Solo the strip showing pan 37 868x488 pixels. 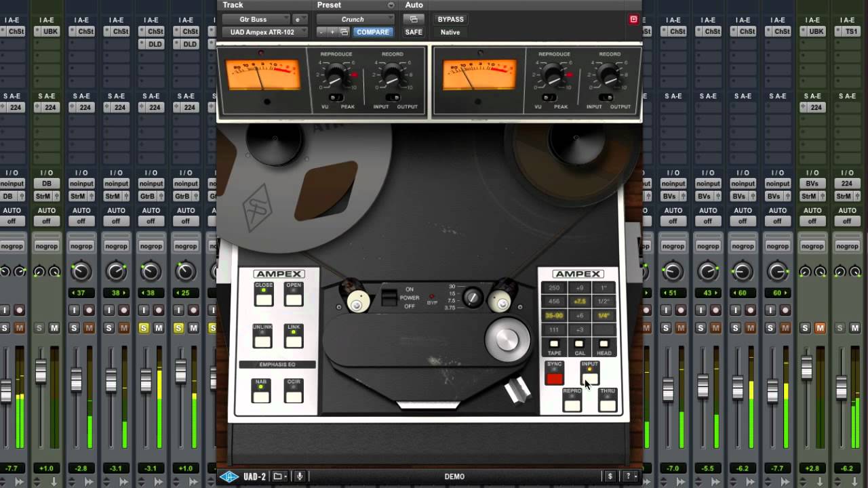[x=74, y=328]
